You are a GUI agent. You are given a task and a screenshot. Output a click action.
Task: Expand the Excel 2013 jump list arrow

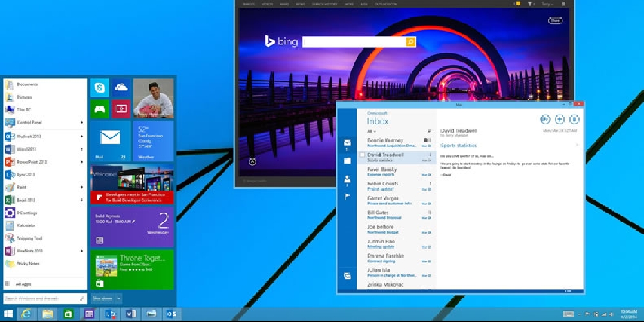click(82, 200)
